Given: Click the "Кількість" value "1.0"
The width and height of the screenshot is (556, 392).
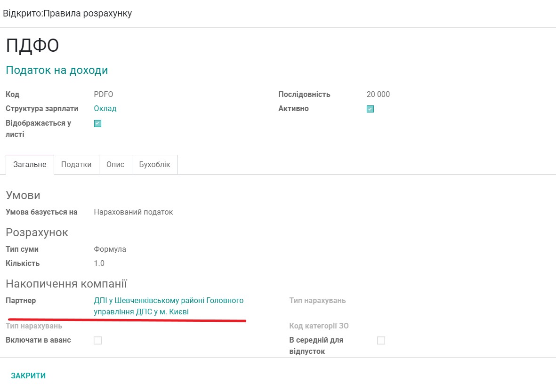Looking at the screenshot, I should pos(100,263).
